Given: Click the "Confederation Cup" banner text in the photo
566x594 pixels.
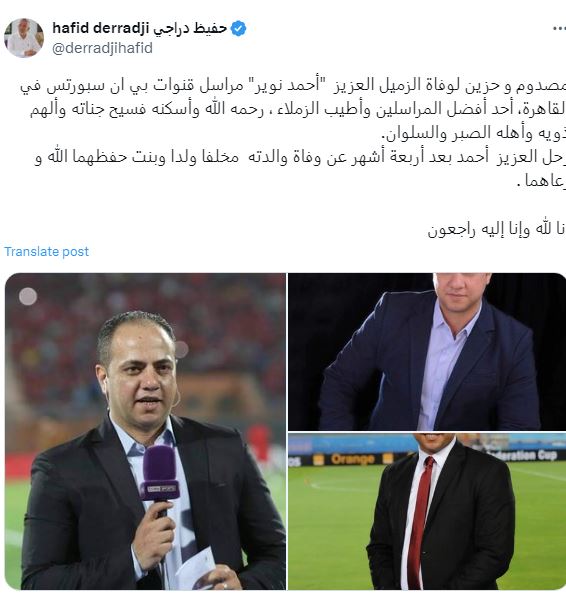Looking at the screenshot, I should coord(523,454).
